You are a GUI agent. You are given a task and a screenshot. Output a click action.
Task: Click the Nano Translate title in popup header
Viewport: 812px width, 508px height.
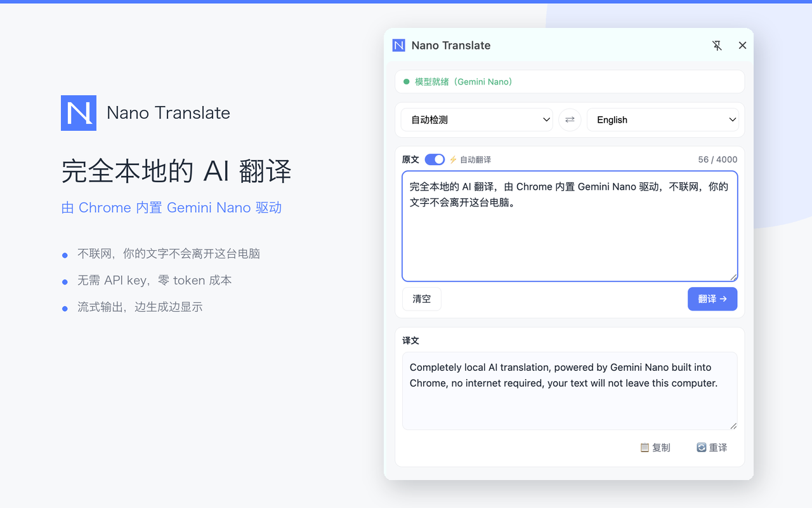(451, 46)
